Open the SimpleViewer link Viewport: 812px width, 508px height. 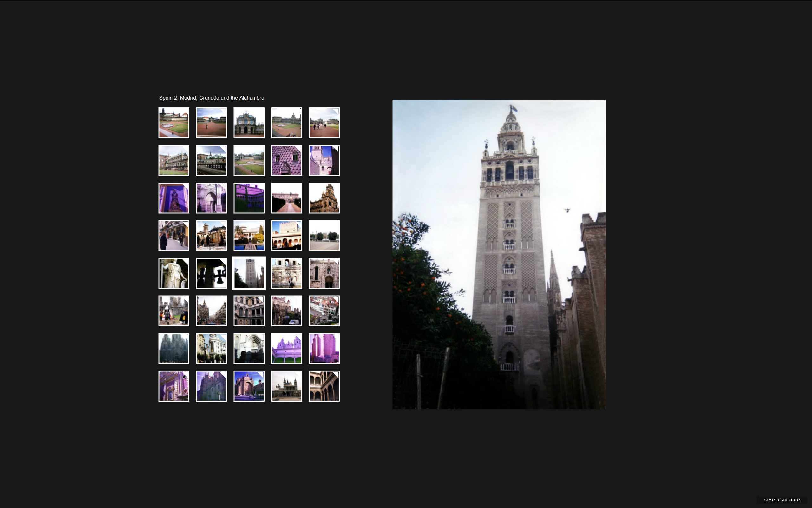pyautogui.click(x=782, y=500)
